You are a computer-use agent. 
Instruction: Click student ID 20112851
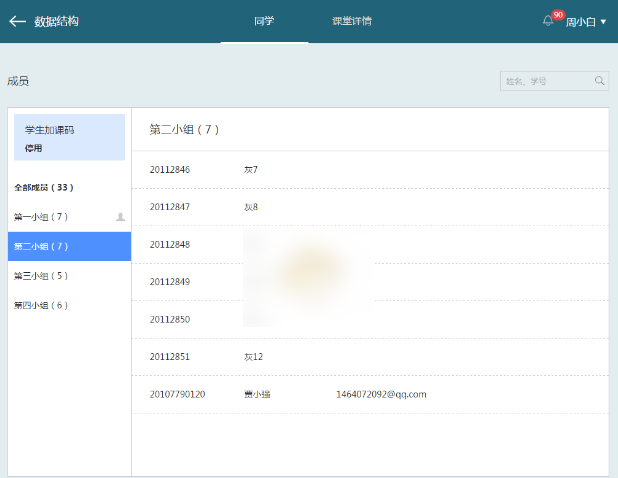[x=170, y=357]
